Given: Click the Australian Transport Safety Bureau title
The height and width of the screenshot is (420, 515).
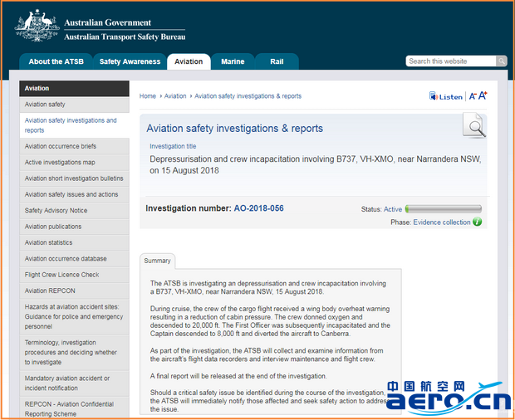Looking at the screenshot, I should pyautogui.click(x=125, y=37).
